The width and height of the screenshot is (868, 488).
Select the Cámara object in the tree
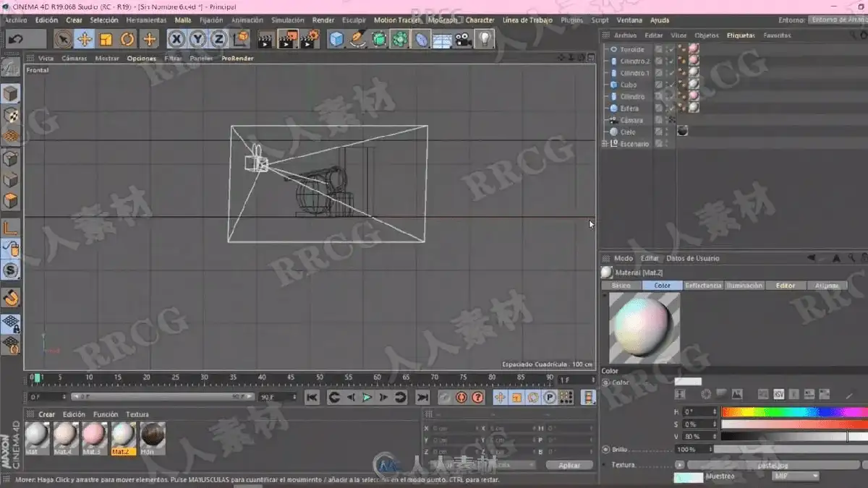pos(631,120)
